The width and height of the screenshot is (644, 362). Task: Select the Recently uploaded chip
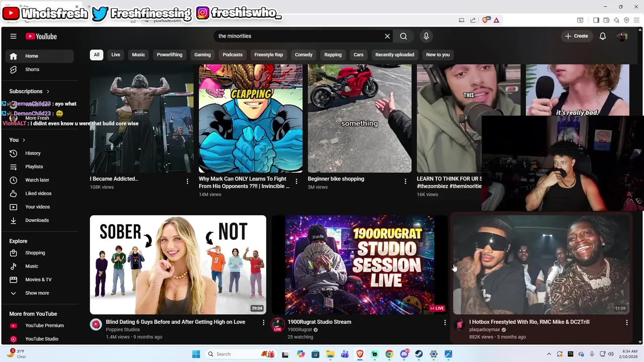point(394,55)
